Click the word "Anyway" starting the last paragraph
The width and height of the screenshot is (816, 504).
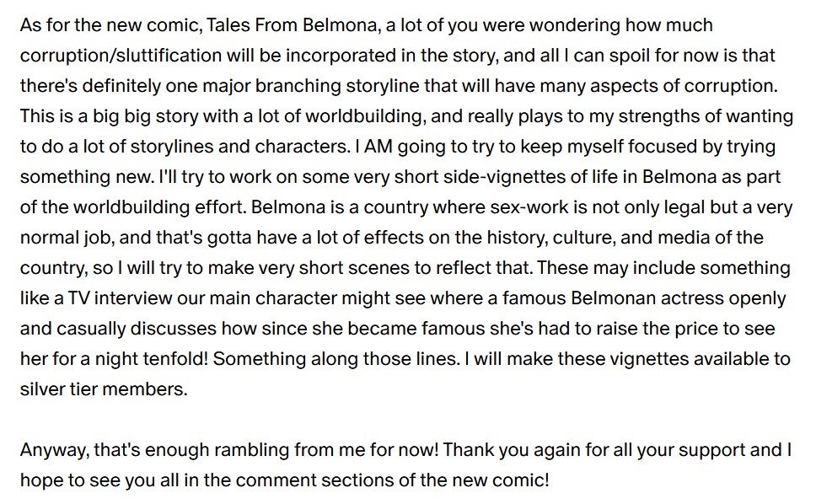tap(53, 450)
